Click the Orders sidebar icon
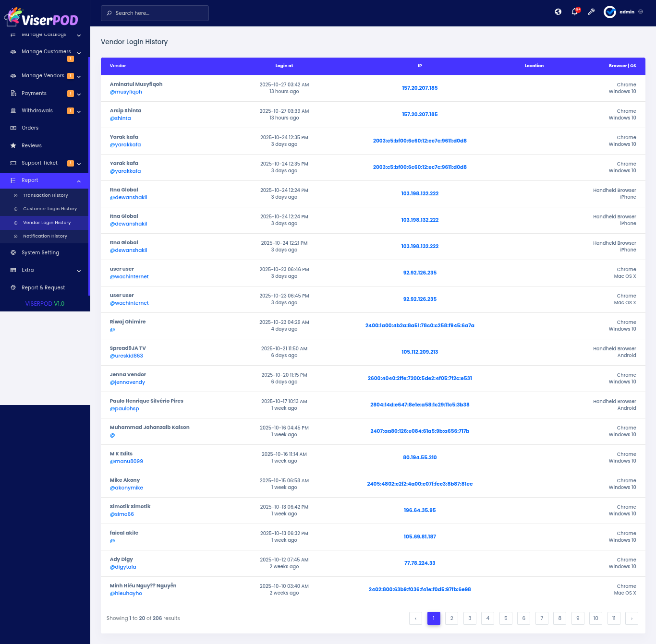The height and width of the screenshot is (644, 656). click(x=13, y=128)
